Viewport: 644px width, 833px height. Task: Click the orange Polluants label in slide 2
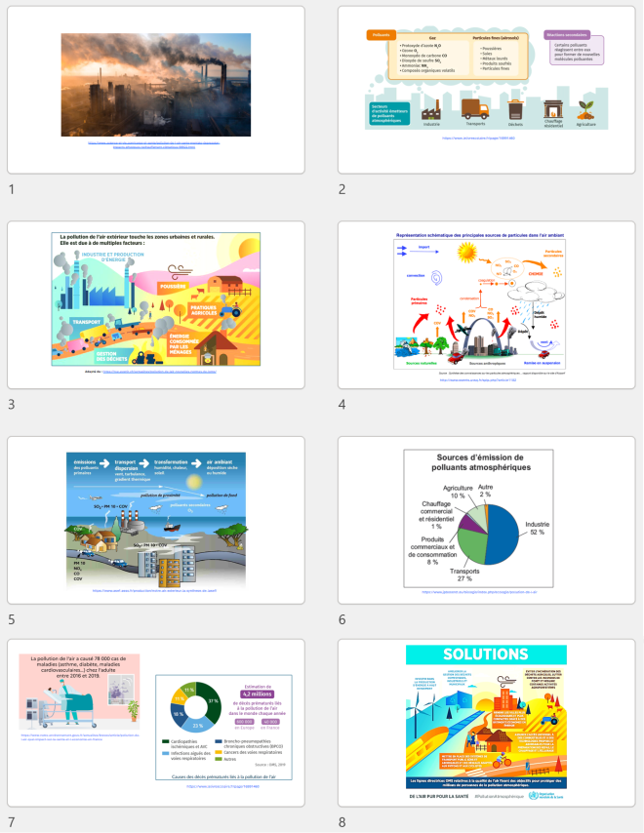(x=382, y=35)
